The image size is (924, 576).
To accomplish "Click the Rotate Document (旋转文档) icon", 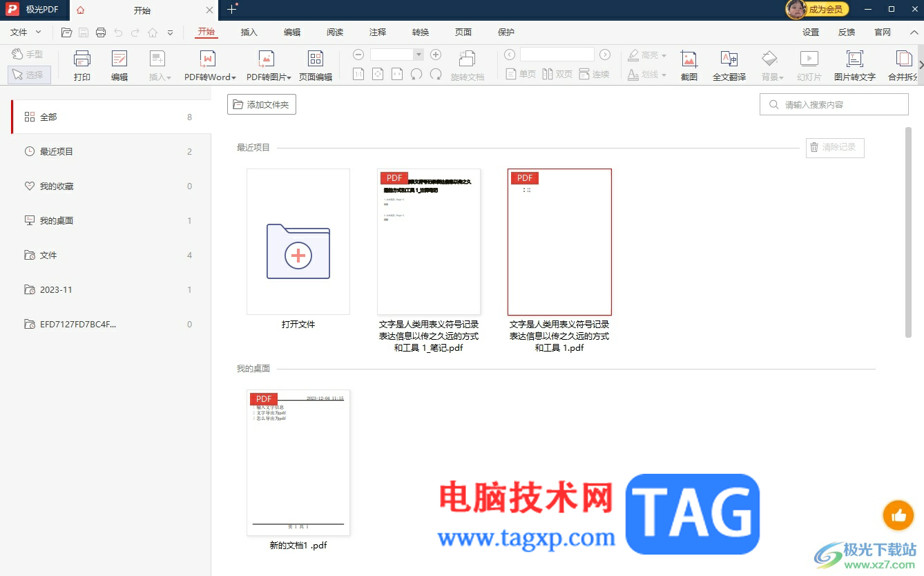I will 468,66.
